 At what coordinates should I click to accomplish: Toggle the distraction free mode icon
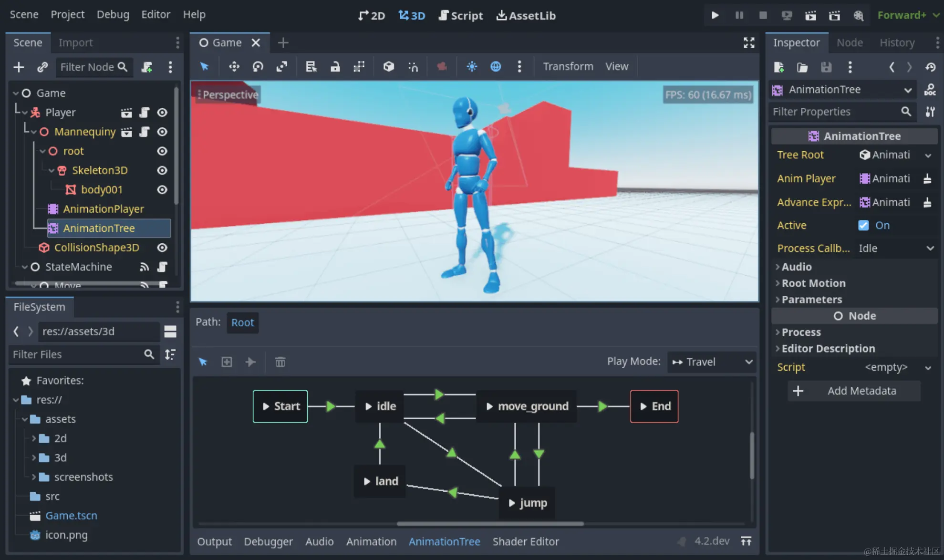(x=748, y=43)
